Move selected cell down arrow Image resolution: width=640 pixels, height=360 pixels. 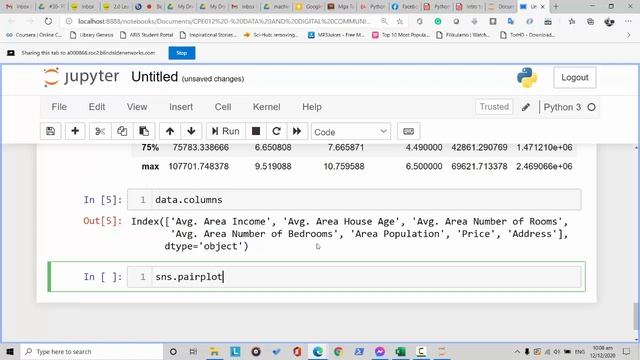click(x=191, y=131)
